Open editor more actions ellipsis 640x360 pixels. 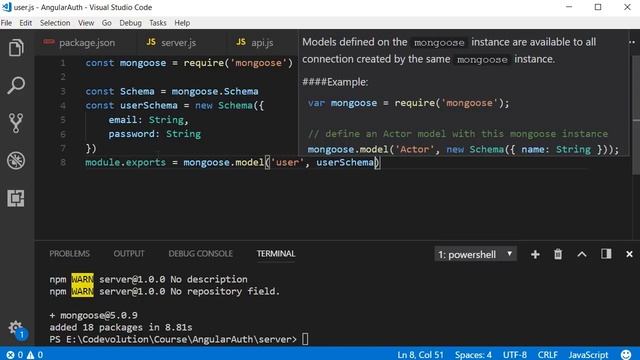[632, 42]
